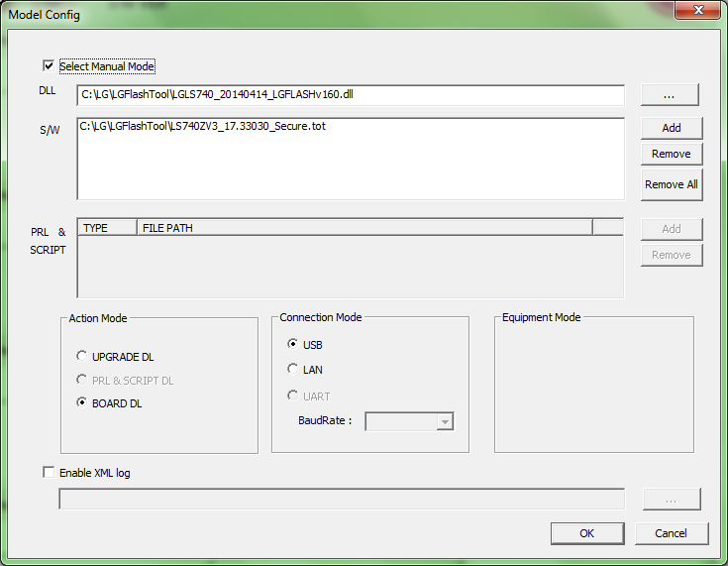
Task: Click the FILE PATH column header
Action: coord(364,228)
